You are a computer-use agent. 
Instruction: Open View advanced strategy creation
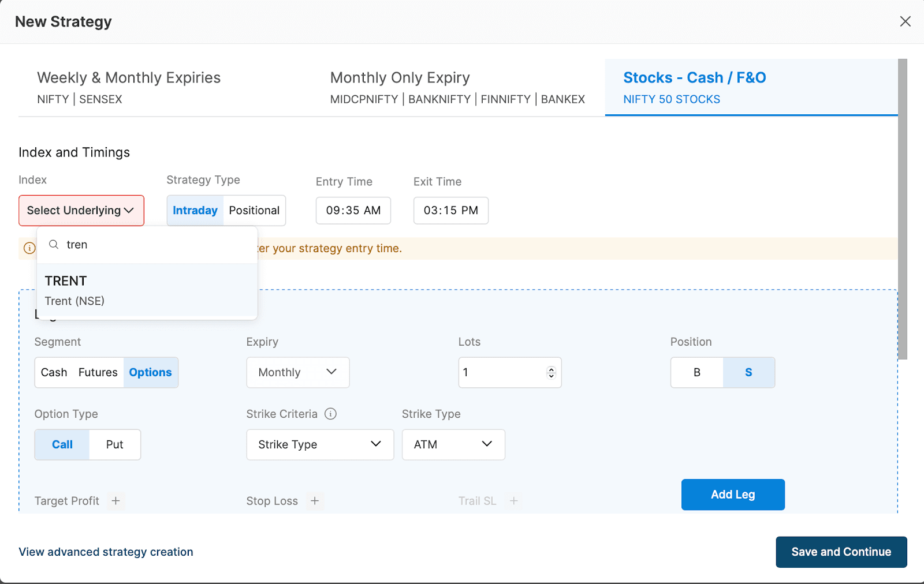click(x=106, y=552)
